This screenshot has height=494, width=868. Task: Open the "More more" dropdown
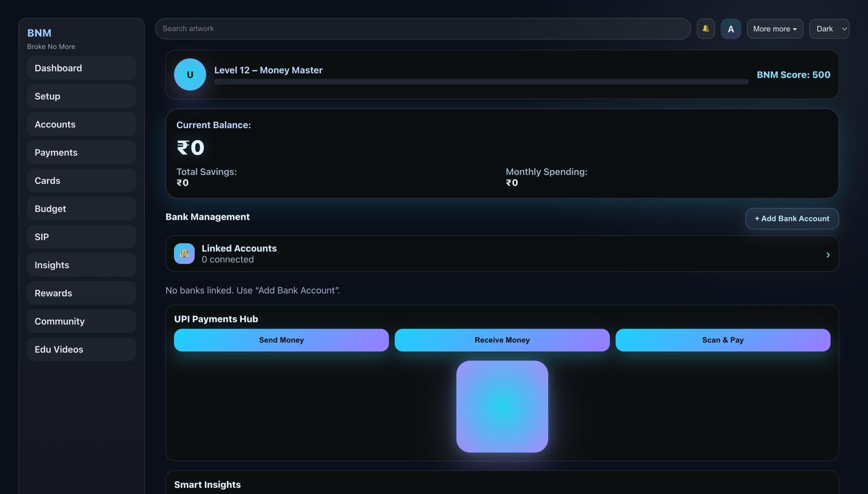tap(775, 28)
